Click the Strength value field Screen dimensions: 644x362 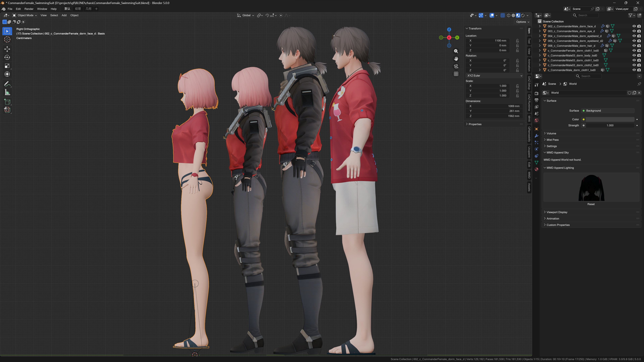pos(610,125)
